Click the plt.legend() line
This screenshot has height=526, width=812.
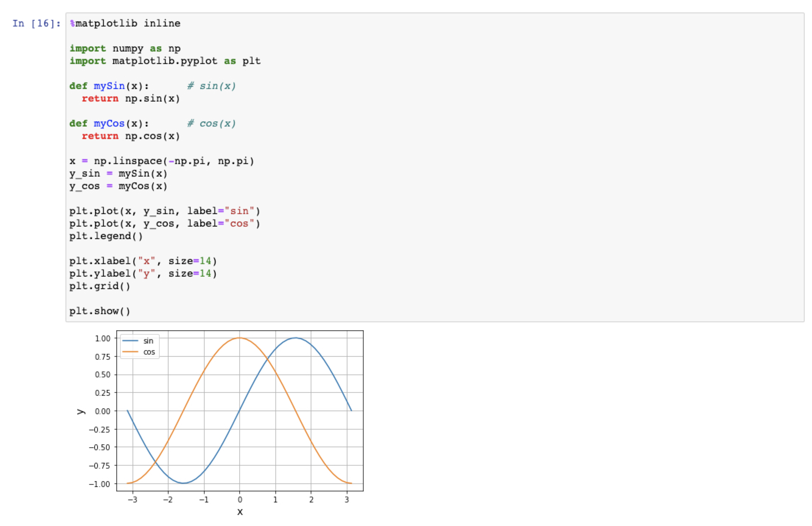(106, 236)
